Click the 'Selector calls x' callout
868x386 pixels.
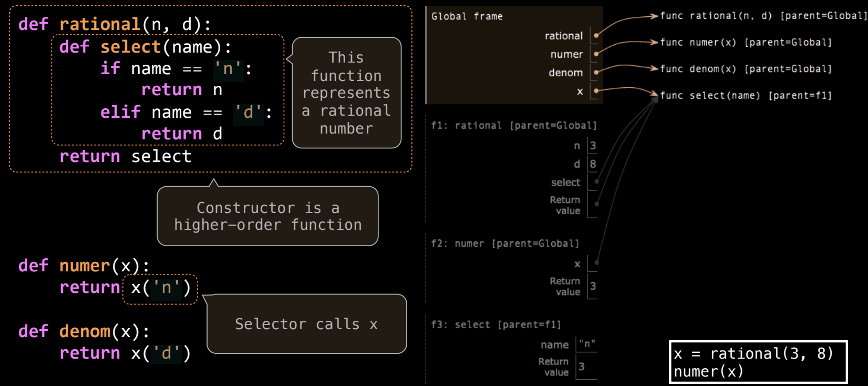point(307,324)
